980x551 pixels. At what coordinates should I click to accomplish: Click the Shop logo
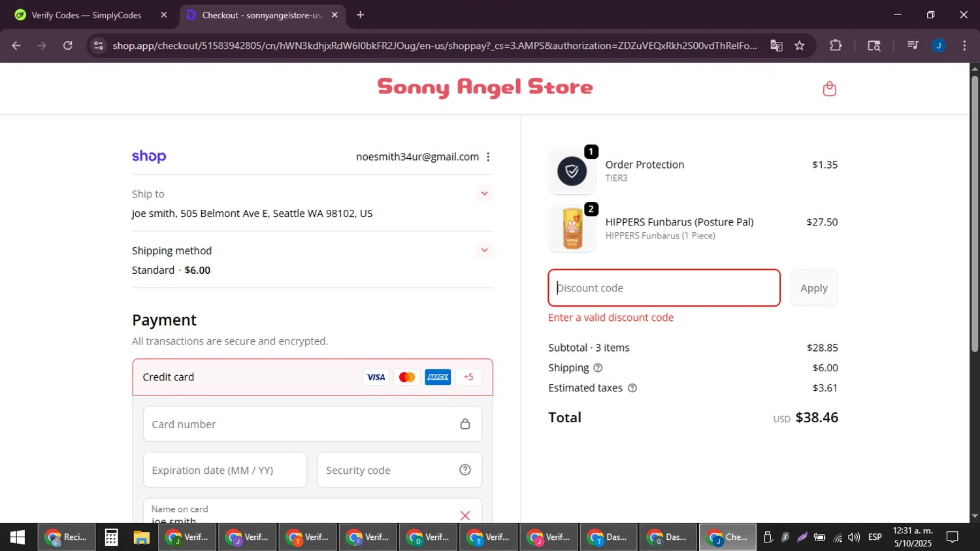pos(149,156)
